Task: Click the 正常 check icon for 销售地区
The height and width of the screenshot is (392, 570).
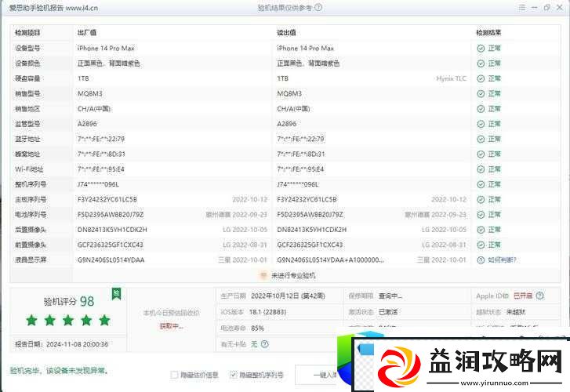Action: tap(481, 109)
